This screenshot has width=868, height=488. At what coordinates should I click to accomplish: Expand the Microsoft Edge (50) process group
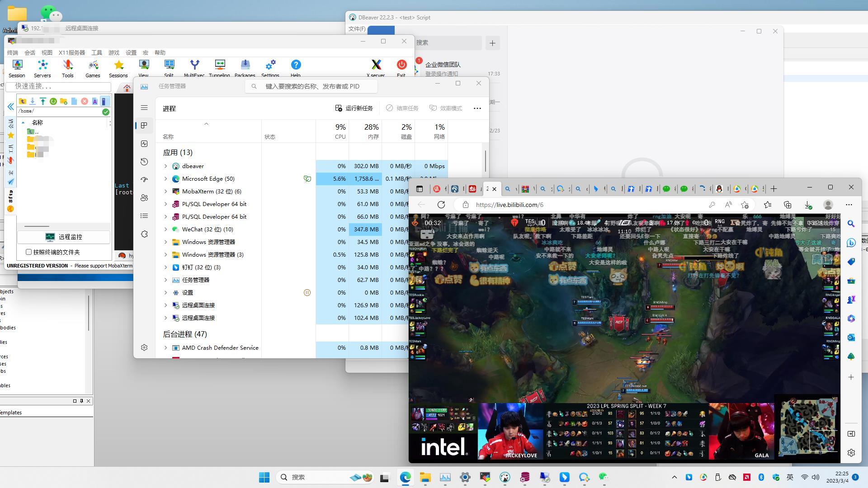click(x=165, y=178)
